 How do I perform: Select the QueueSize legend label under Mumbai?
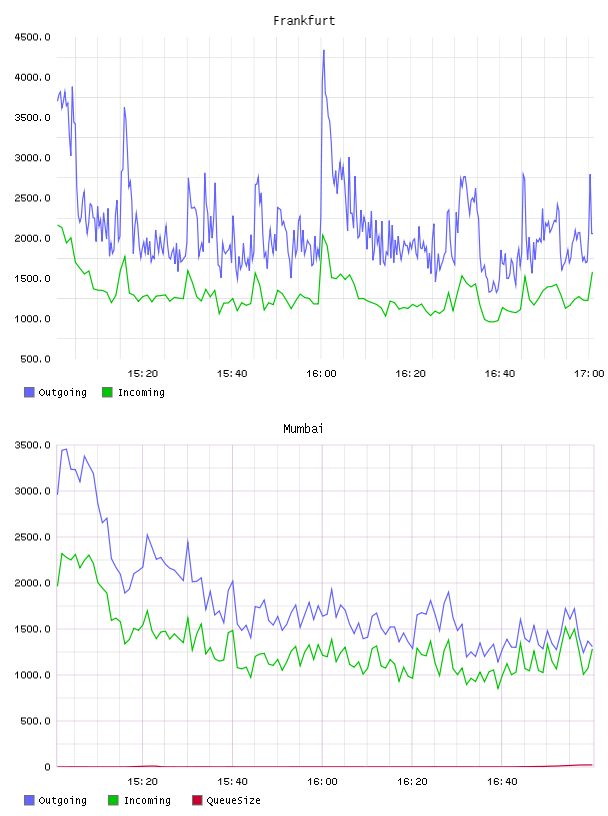(233, 801)
